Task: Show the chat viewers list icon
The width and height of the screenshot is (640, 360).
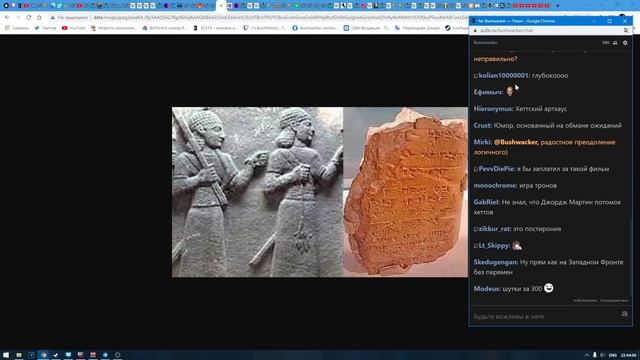Action: coord(615,42)
